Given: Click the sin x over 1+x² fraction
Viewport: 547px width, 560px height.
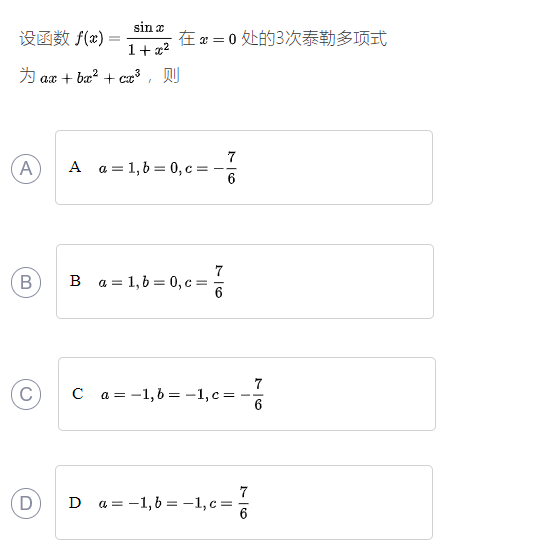Looking at the screenshot, I should click(149, 39).
